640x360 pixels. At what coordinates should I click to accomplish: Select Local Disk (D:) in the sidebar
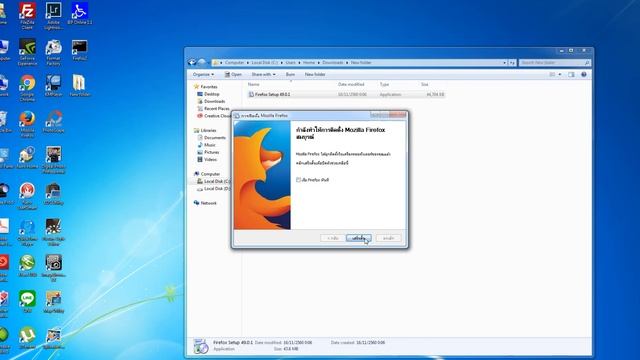214,189
